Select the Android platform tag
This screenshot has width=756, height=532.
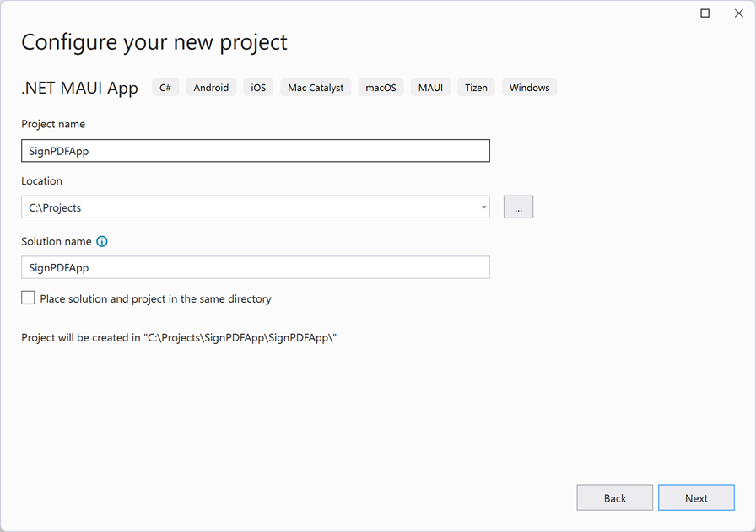(x=210, y=87)
